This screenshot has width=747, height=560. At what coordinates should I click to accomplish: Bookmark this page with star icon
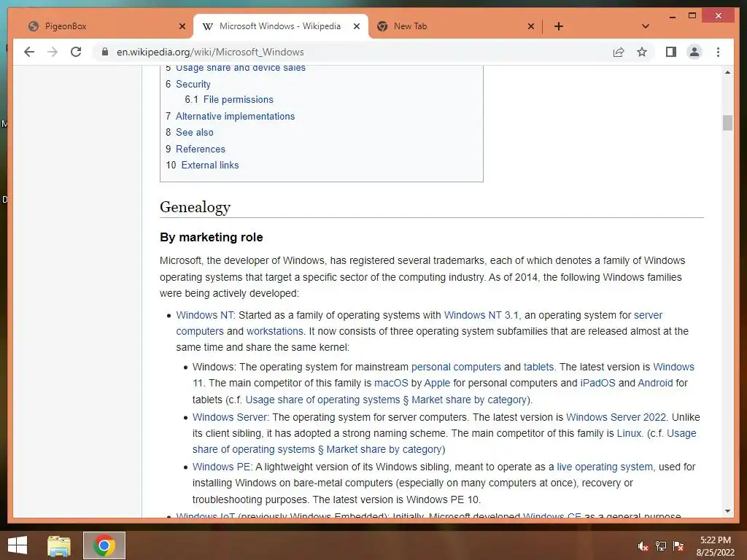point(642,52)
